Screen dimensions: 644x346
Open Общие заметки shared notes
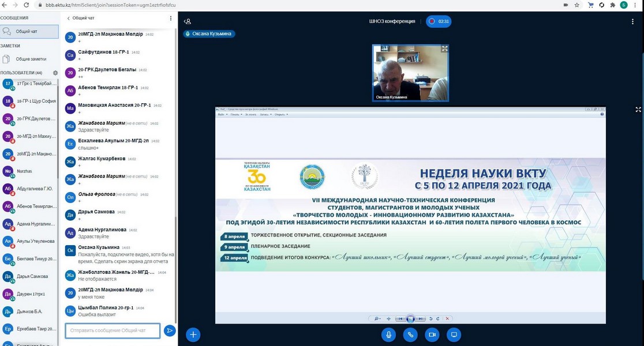29,59
